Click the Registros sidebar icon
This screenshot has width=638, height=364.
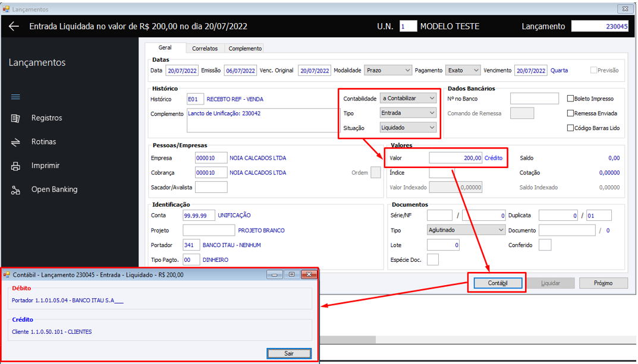coord(15,118)
